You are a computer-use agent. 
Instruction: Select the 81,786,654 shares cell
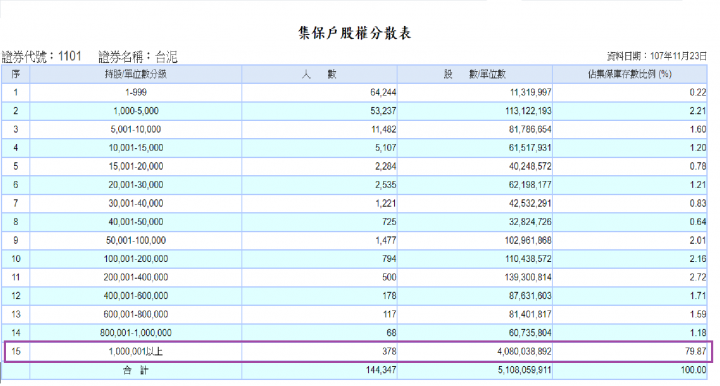coord(475,129)
